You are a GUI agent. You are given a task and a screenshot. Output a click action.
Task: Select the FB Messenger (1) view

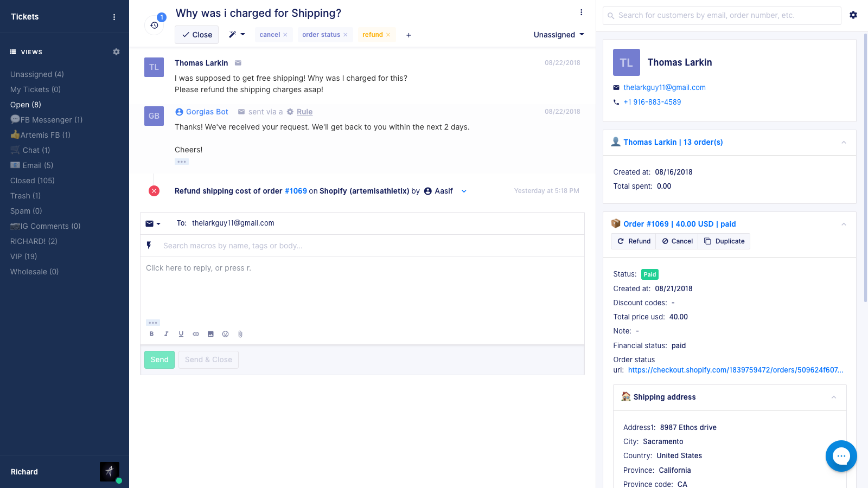click(x=47, y=120)
